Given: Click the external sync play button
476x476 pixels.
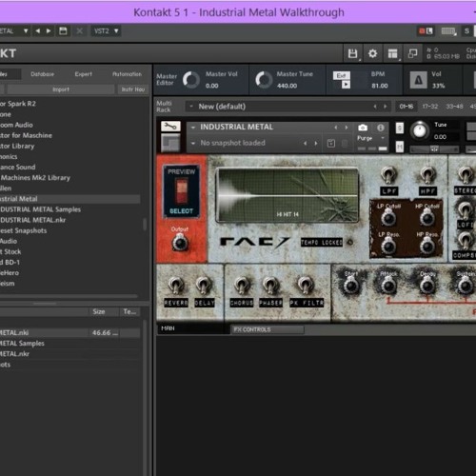Looking at the screenshot, I should coord(346,85).
